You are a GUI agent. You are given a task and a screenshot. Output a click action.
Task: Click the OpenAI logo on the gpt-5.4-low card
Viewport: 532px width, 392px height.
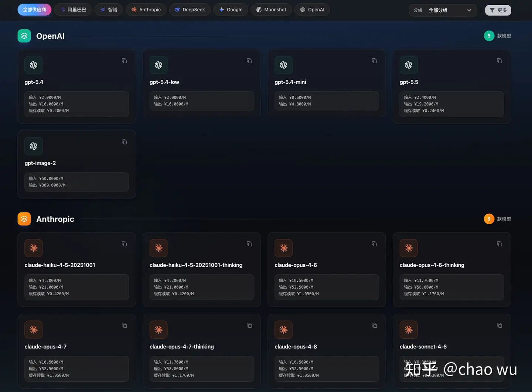(x=158, y=65)
